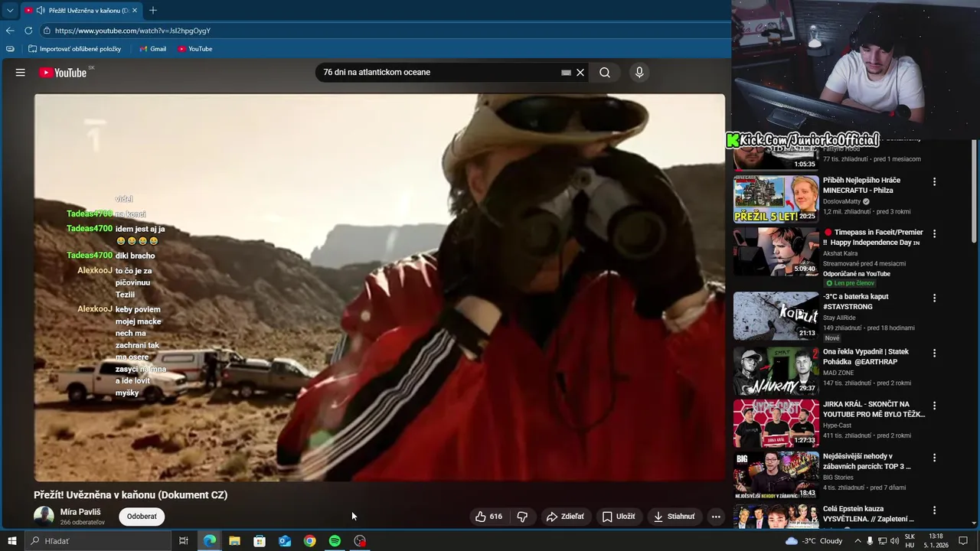Dislike the video with thumbs-down
980x551 pixels.
pos(522,517)
